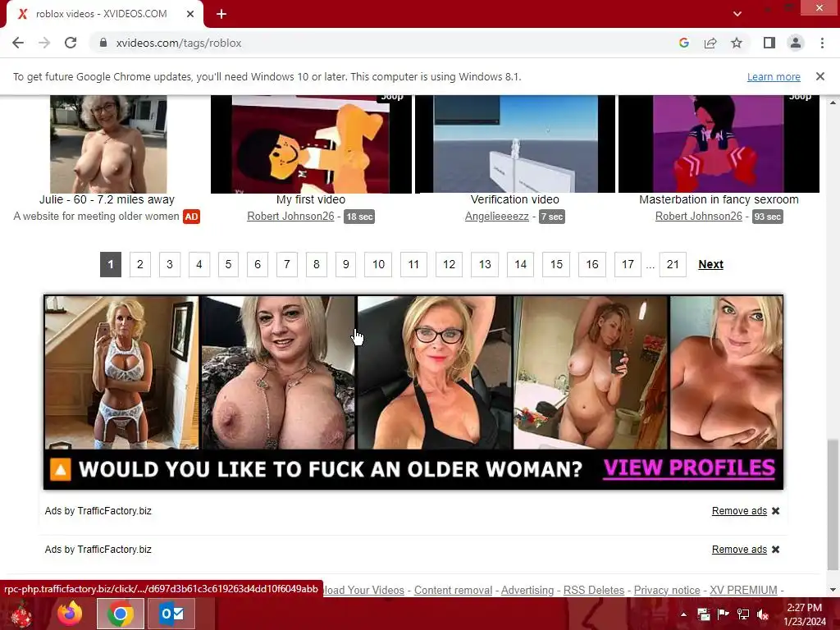Close the 'roblox videos' tab
This screenshot has width=840, height=630.
(x=190, y=14)
